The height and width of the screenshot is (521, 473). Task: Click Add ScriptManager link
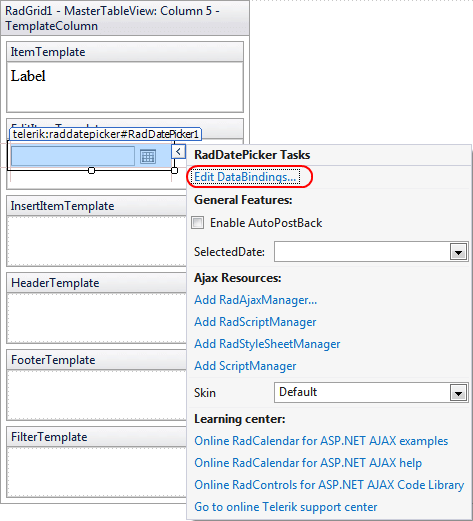pyautogui.click(x=245, y=366)
